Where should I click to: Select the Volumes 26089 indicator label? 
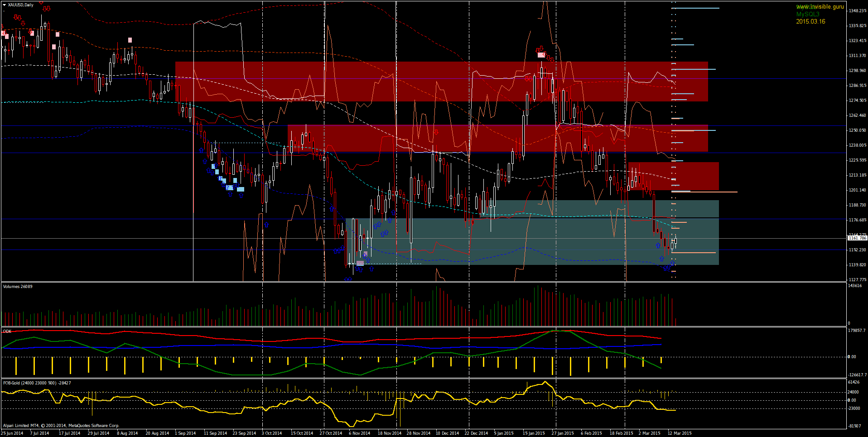point(18,286)
